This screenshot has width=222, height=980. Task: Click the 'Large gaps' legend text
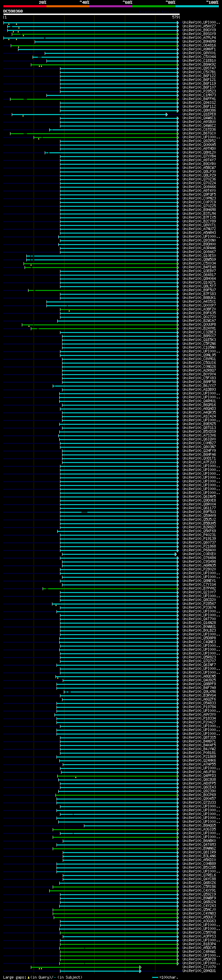pyautogui.click(x=15, y=977)
